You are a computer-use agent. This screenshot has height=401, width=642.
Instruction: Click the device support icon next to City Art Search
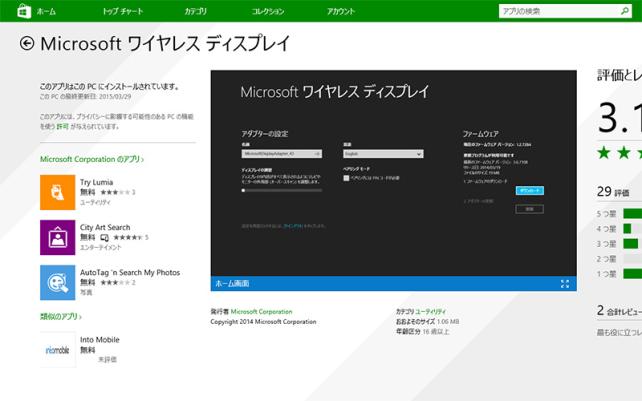click(x=105, y=238)
